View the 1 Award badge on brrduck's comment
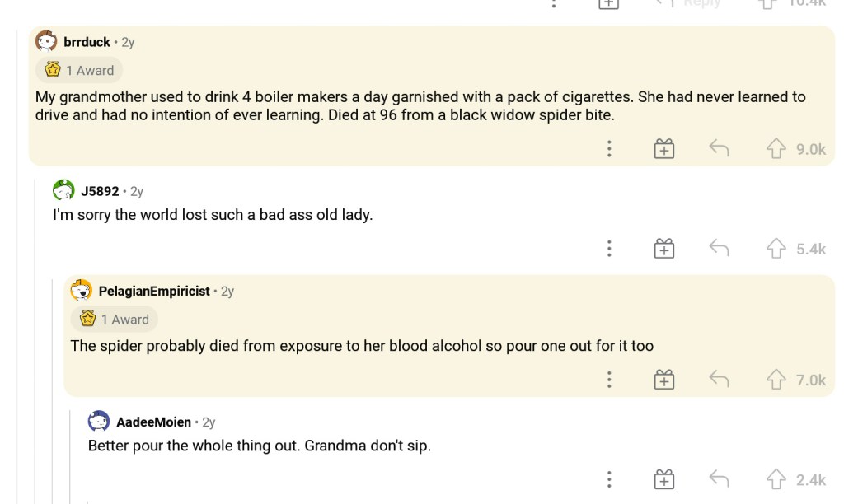Screen dimensions: 844x504 tap(79, 70)
